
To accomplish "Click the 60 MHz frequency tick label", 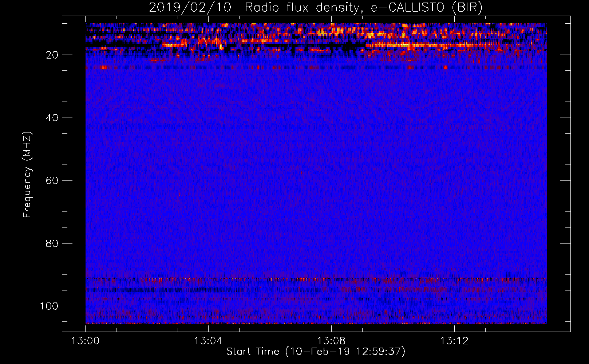I will pyautogui.click(x=52, y=181).
